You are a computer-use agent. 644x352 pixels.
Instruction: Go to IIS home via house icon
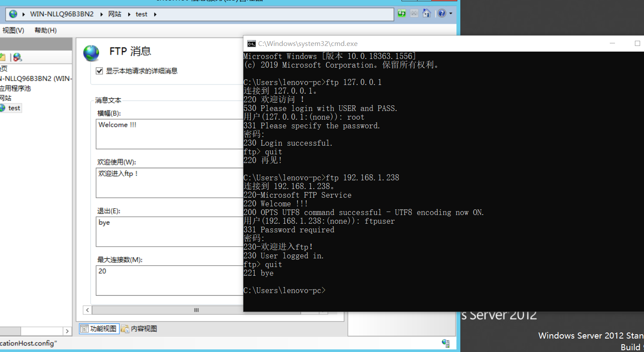[x=427, y=13]
